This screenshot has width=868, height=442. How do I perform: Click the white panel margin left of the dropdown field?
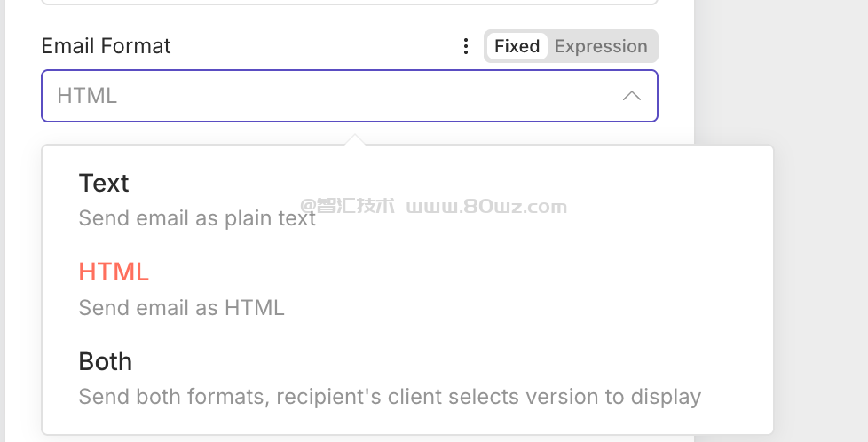[x=23, y=96]
